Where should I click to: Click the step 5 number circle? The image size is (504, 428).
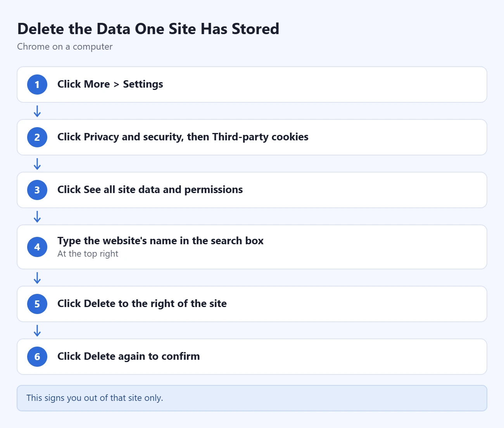(x=37, y=304)
